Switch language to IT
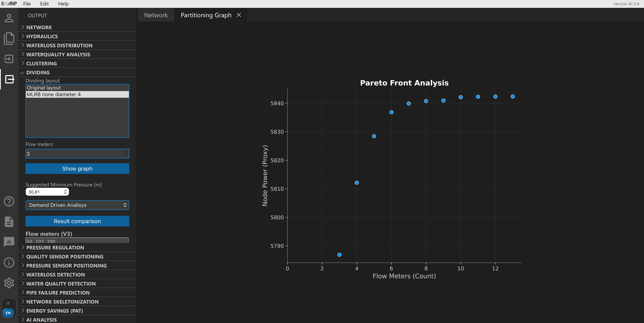This screenshot has height=323, width=644. (8, 303)
